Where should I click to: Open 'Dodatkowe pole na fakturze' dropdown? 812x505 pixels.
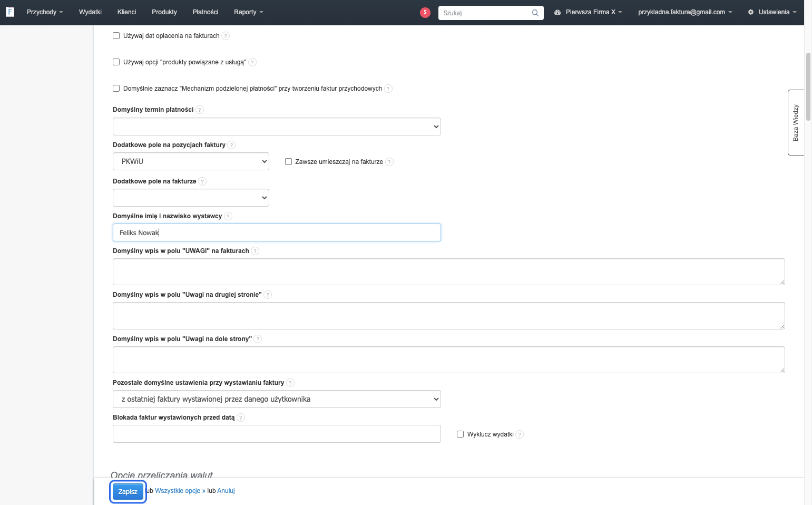[191, 198]
